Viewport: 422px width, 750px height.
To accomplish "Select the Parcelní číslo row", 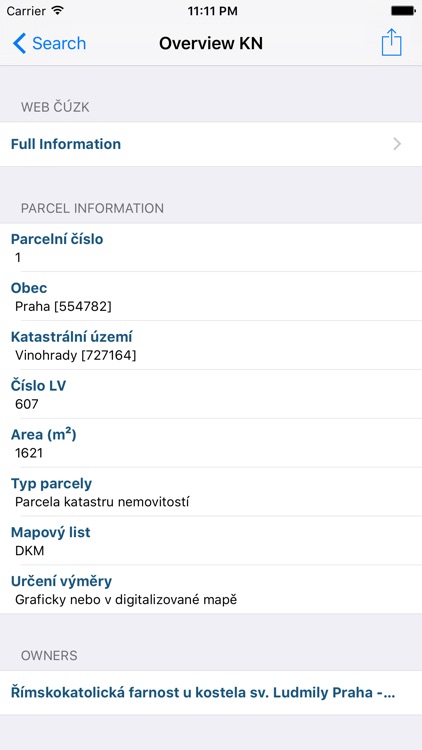I will [x=211, y=248].
